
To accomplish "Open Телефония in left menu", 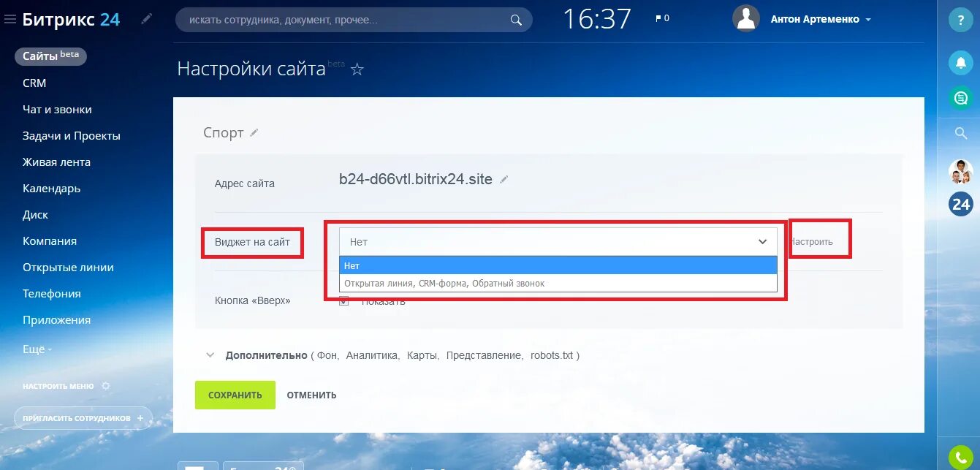I will coord(52,294).
